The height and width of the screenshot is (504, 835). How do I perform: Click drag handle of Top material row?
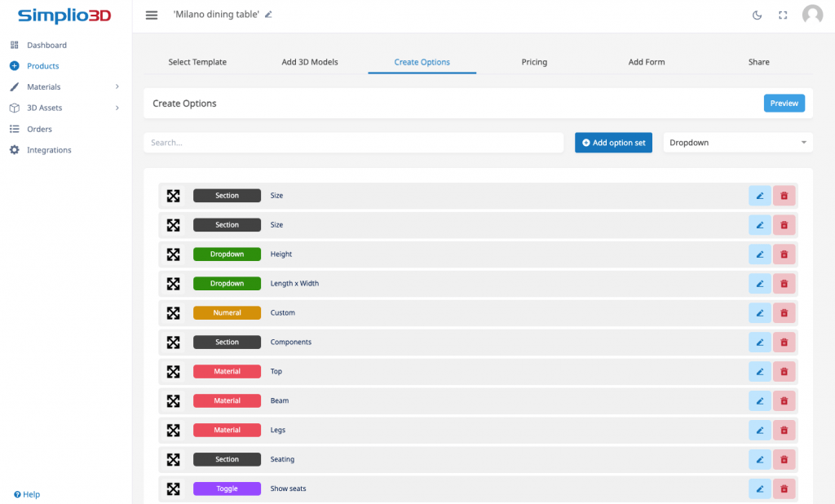(x=173, y=372)
